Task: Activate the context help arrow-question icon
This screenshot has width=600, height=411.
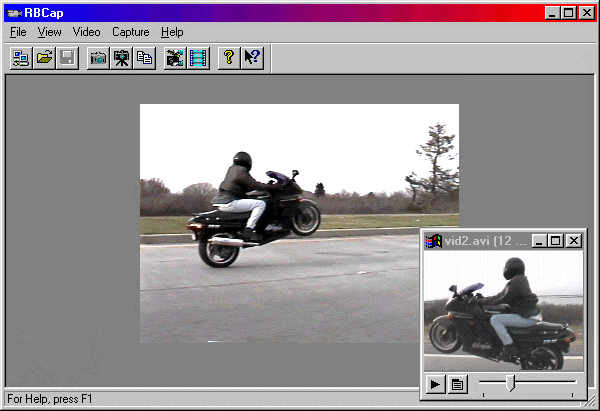Action: (x=252, y=58)
